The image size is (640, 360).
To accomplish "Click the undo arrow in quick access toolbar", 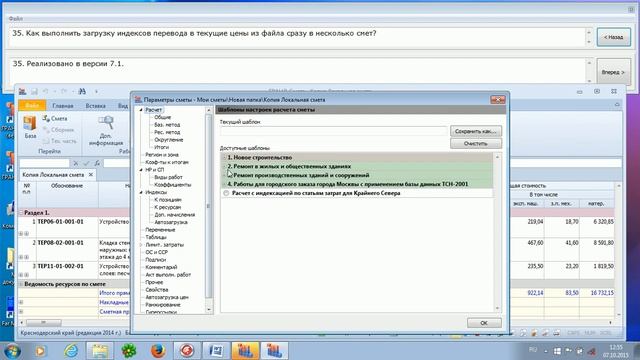I will [46, 91].
